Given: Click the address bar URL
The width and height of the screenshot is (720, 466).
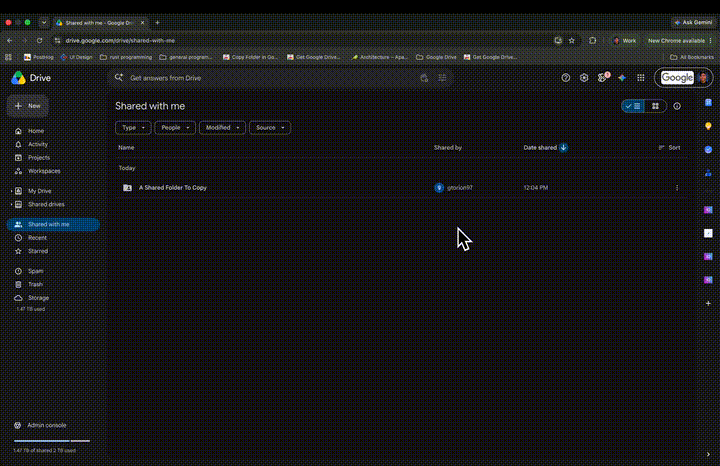Looking at the screenshot, I should [x=120, y=40].
